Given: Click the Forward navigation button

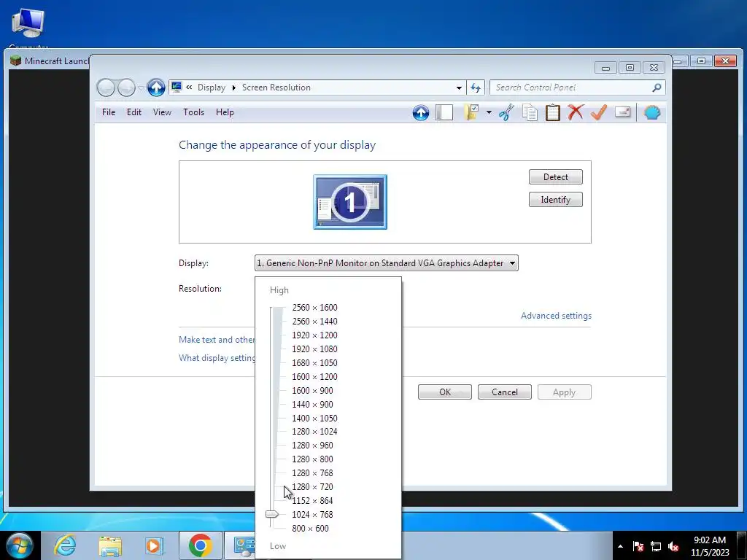Looking at the screenshot, I should [126, 87].
